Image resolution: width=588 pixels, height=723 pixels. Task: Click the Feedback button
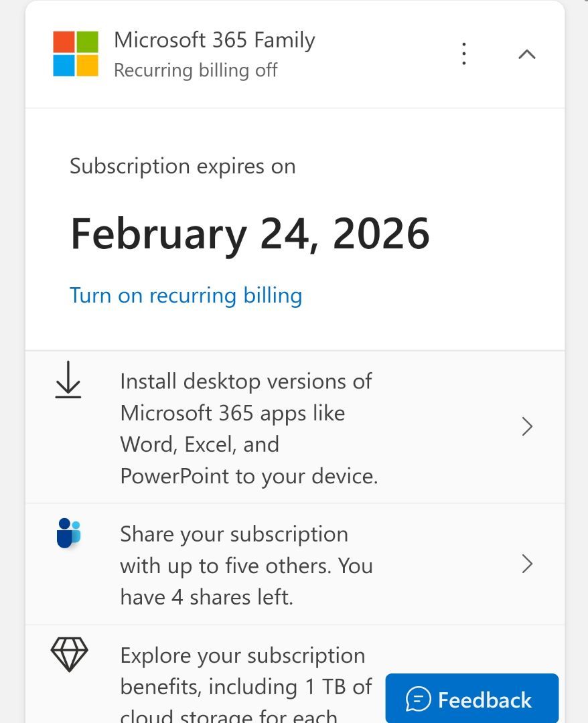coord(471,698)
